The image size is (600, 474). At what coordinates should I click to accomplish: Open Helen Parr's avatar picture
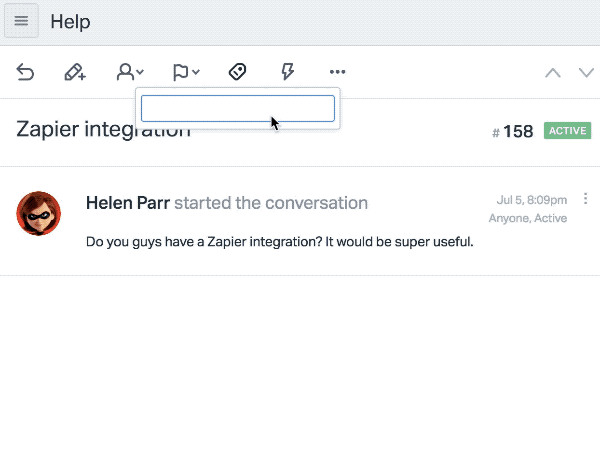pos(38,213)
